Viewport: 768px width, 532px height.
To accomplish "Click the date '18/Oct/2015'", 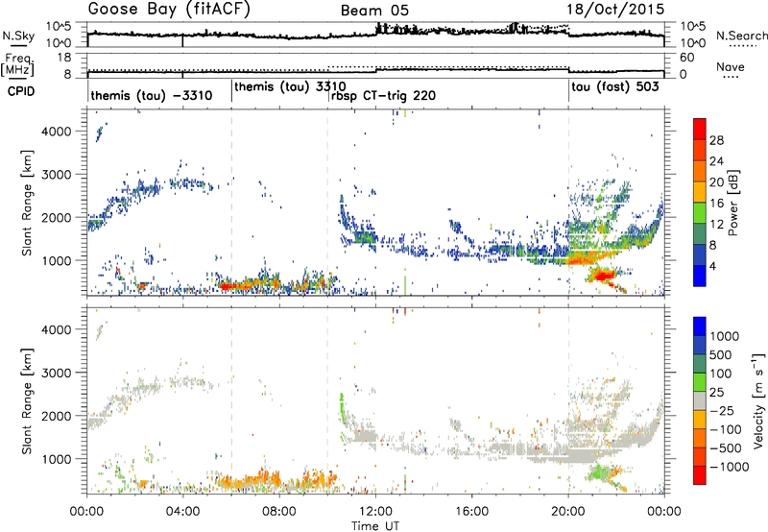I will click(x=615, y=9).
